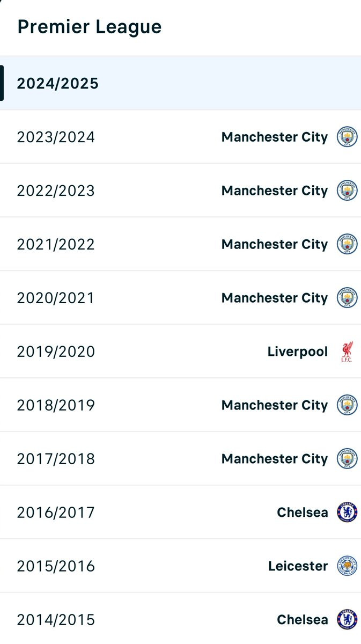This screenshot has height=644, width=361.
Task: Open Manchester City name in 2017/2018 row
Action: point(274,459)
